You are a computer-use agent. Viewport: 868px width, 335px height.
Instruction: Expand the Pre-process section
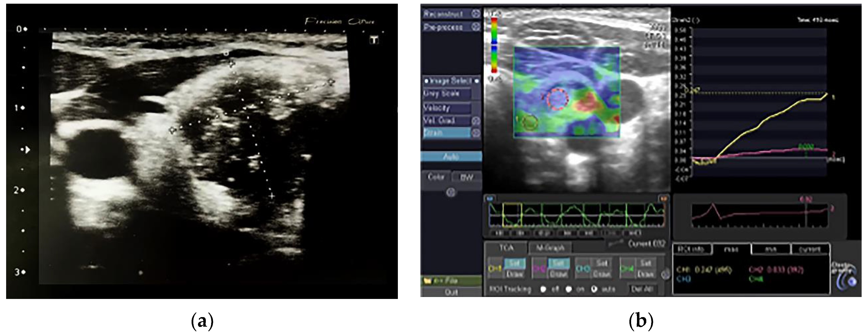click(443, 27)
